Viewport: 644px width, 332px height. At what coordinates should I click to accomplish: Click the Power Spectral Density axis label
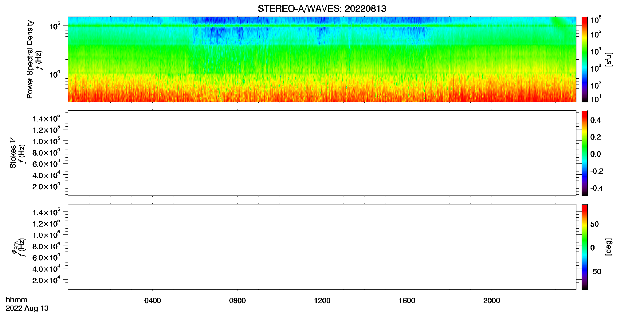(30, 59)
